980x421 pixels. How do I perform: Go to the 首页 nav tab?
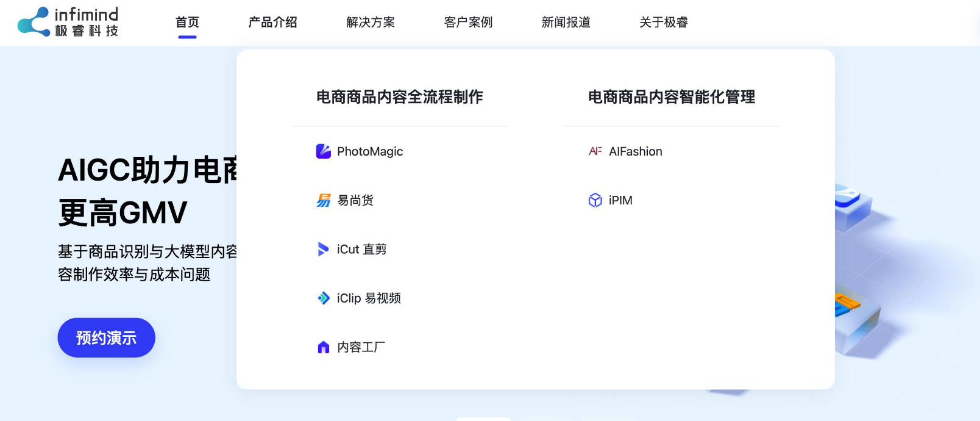(x=187, y=23)
